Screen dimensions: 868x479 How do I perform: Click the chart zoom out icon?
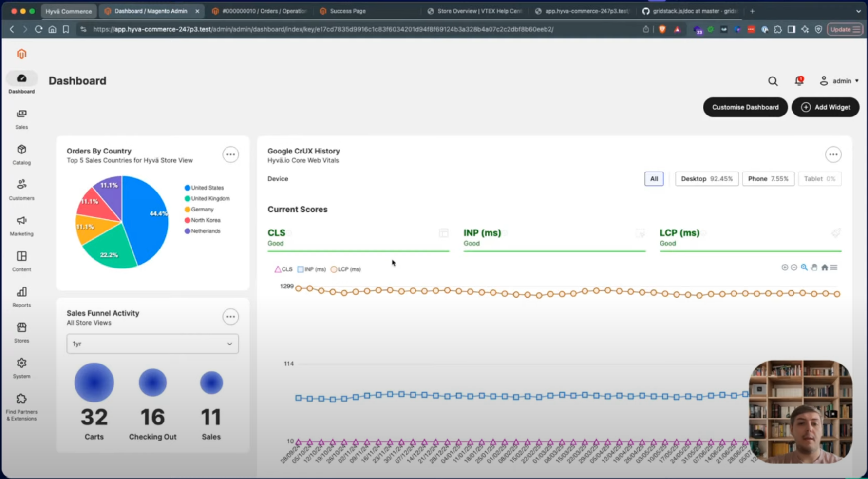point(794,268)
